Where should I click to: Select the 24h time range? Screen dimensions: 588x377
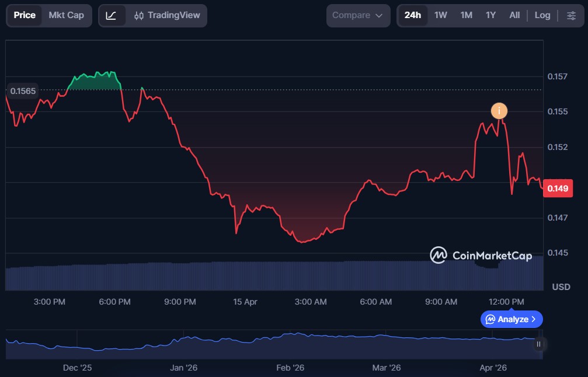tap(412, 16)
